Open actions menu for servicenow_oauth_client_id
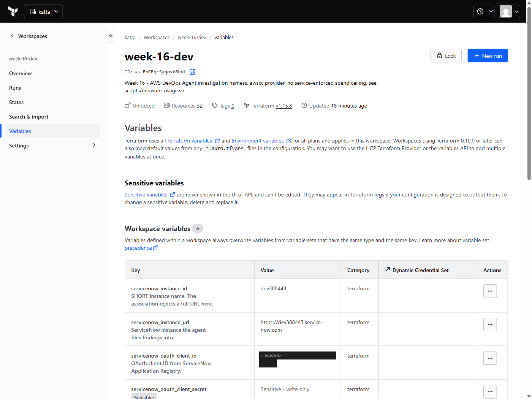 [x=490, y=358]
